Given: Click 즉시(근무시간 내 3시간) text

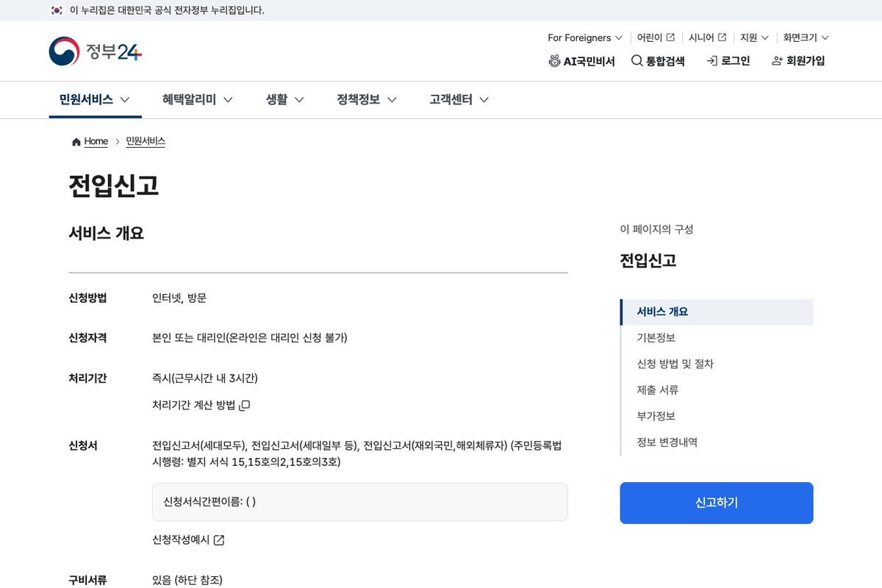Looking at the screenshot, I should tap(205, 379).
